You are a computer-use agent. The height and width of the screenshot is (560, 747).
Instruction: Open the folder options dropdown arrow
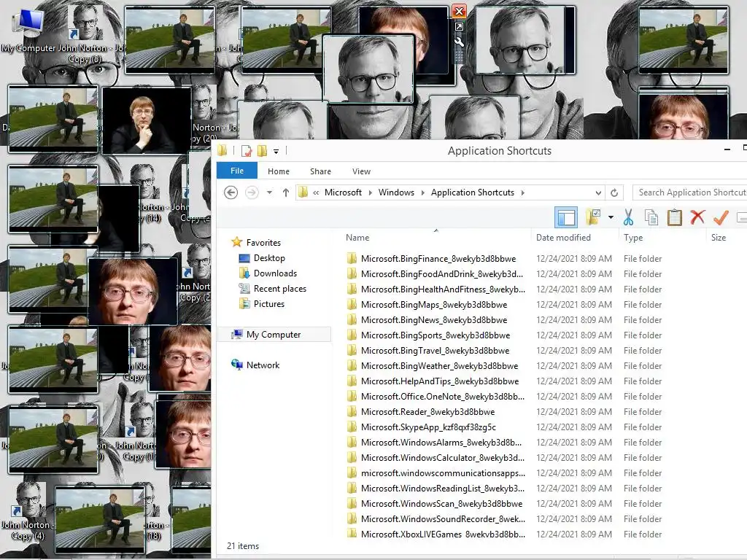point(611,217)
